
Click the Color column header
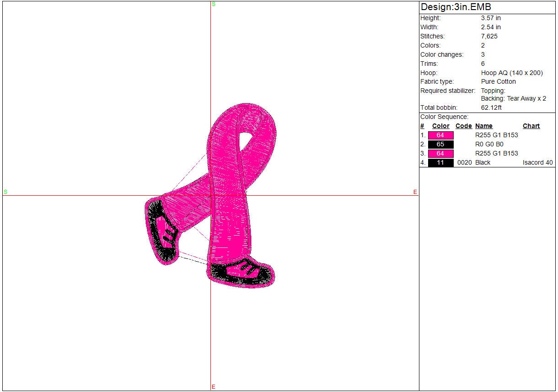(440, 126)
